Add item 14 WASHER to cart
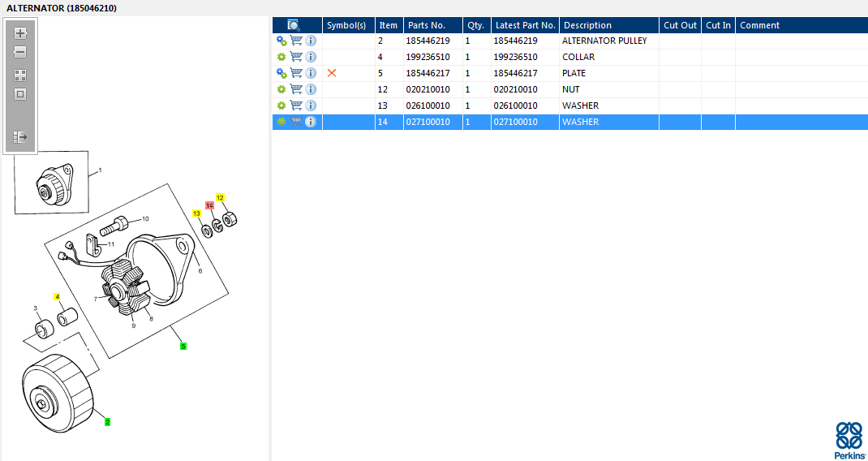 (x=296, y=122)
